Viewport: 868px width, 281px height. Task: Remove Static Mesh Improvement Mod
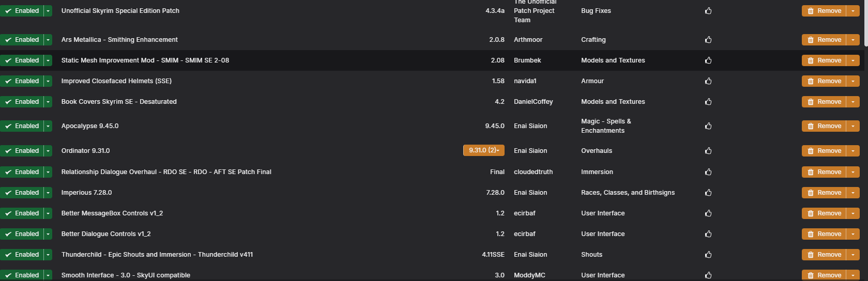click(824, 60)
